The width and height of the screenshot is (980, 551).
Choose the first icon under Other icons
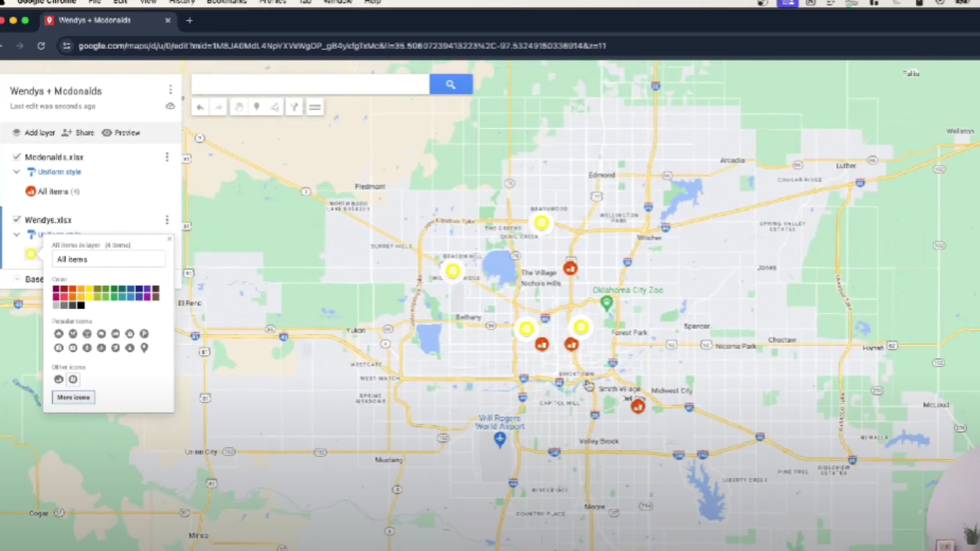tap(59, 379)
